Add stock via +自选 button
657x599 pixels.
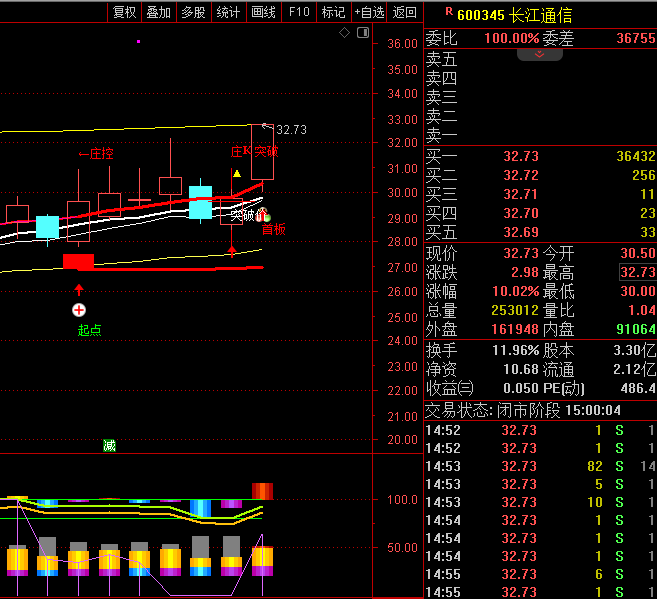369,12
